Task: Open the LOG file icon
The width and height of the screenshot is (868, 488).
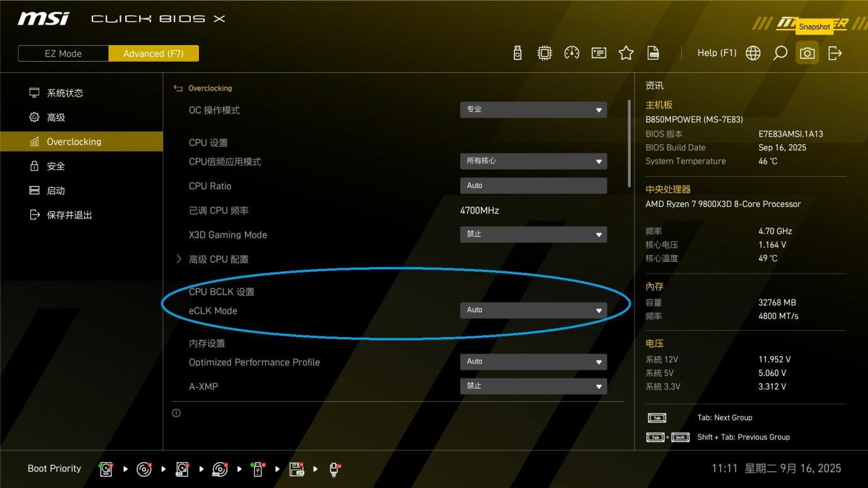Action: click(x=653, y=53)
